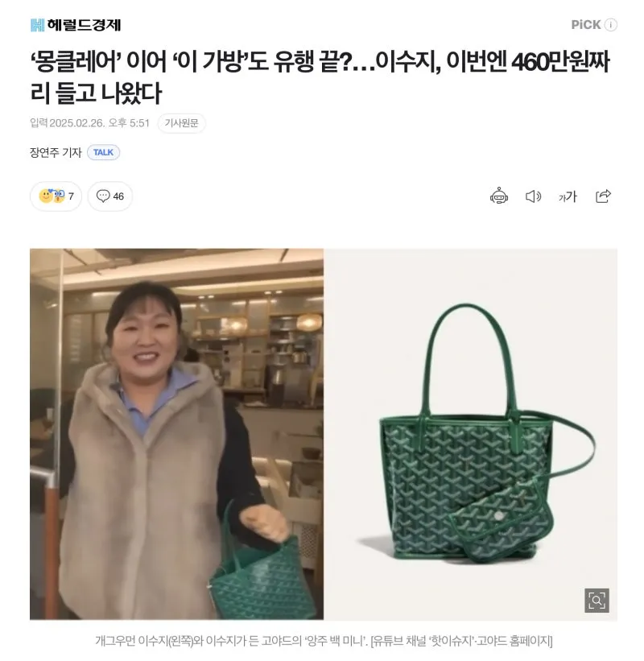
Task: Open reporter 장연주 기자 profile
Action: pyautogui.click(x=56, y=152)
